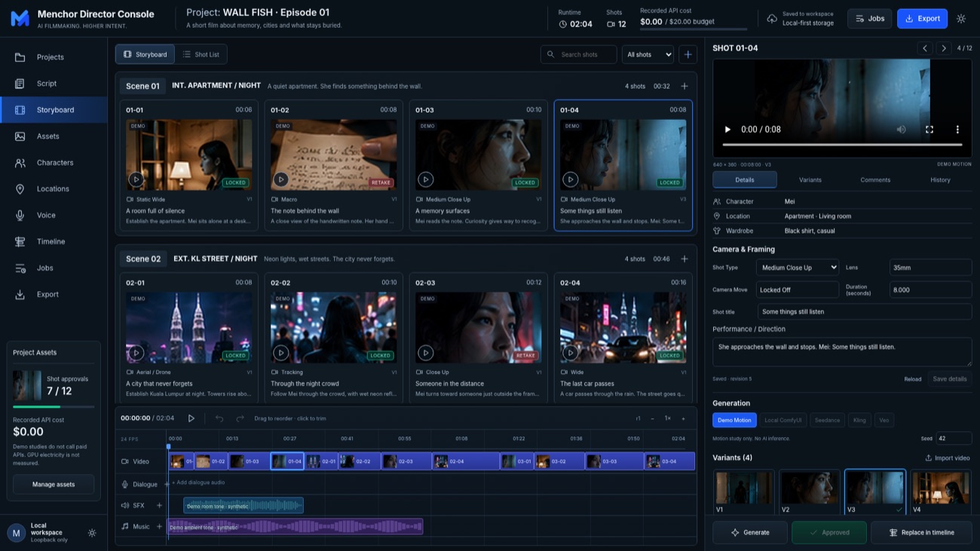Open Projects in the sidebar
980x551 pixels.
(x=54, y=57)
